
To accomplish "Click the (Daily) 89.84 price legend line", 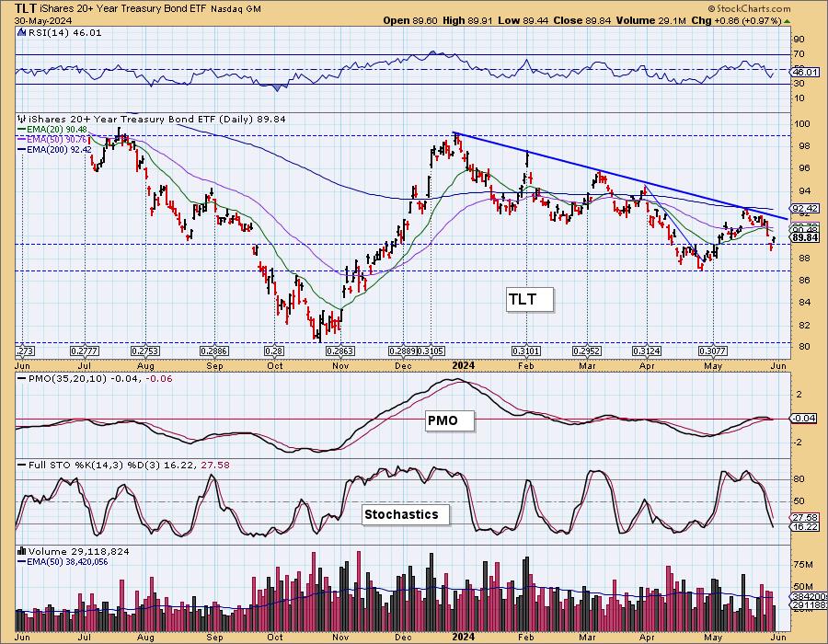I will pos(157,120).
